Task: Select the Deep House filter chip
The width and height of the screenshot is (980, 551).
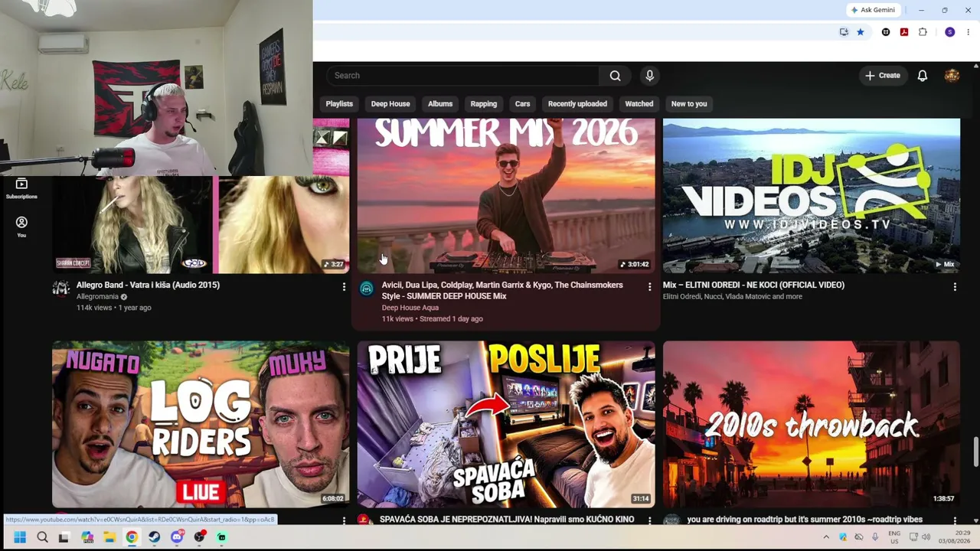Action: point(390,104)
